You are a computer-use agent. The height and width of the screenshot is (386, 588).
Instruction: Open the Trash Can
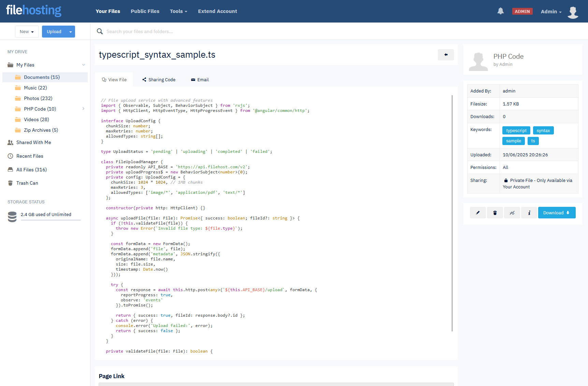click(27, 183)
